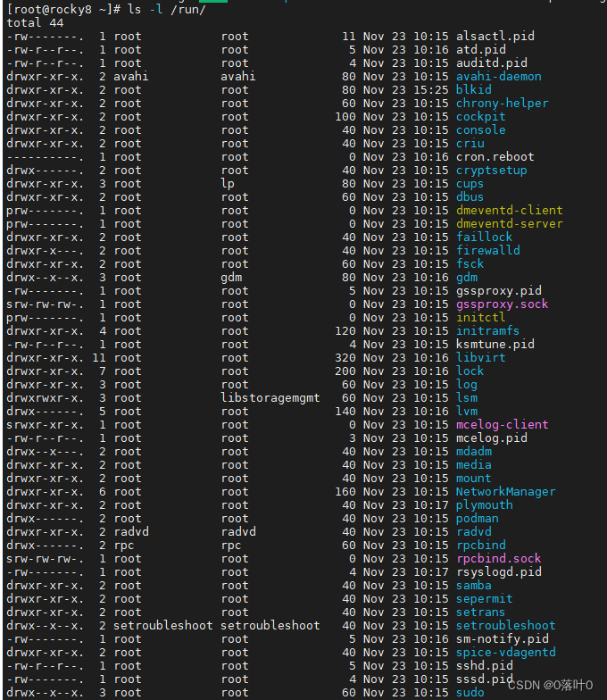Screen dimensions: 607x700
Task: Click the dbus directory name
Action: [470, 196]
